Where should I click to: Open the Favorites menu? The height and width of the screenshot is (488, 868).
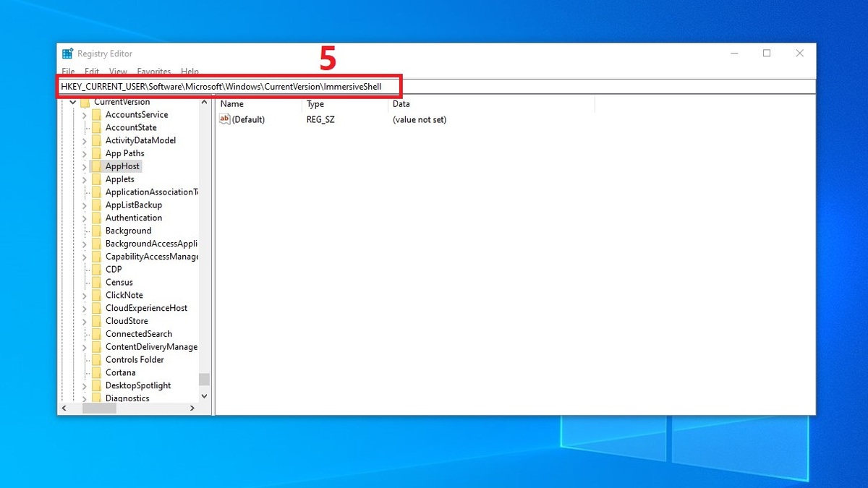pyautogui.click(x=153, y=71)
